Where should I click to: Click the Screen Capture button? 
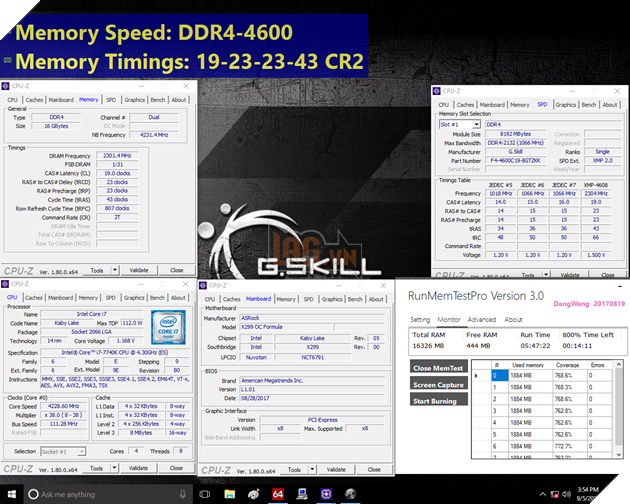[438, 385]
